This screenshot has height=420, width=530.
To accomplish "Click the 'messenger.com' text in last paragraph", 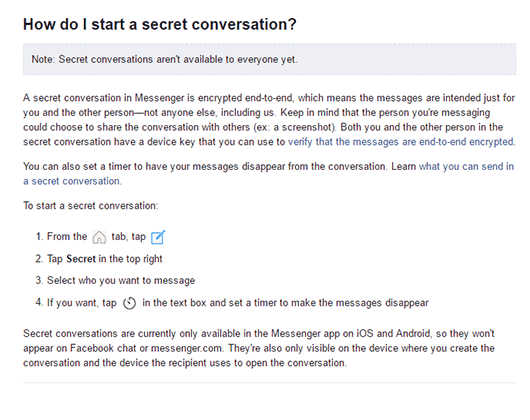I will pyautogui.click(x=186, y=348).
